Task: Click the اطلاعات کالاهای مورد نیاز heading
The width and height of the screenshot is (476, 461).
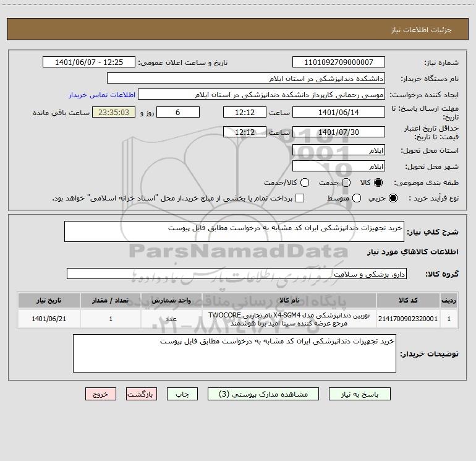Action: (412, 252)
